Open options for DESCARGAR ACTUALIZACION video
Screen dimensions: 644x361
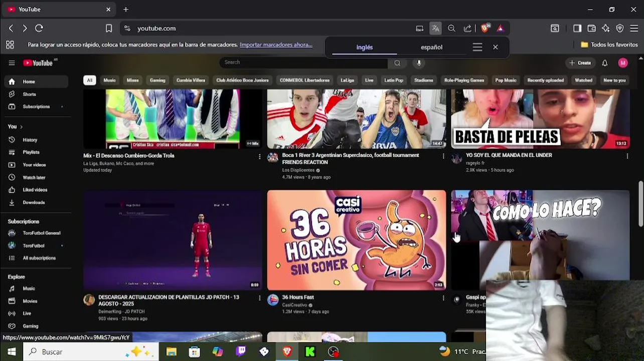click(259, 298)
